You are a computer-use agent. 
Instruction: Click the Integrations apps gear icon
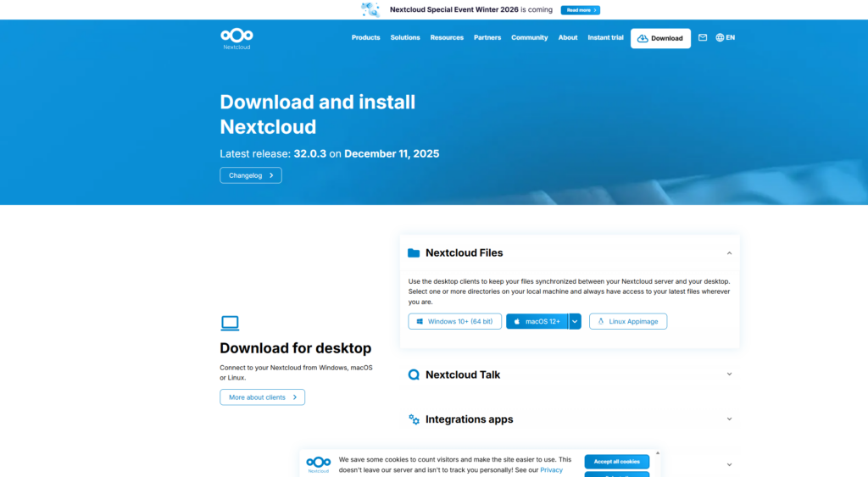414,419
